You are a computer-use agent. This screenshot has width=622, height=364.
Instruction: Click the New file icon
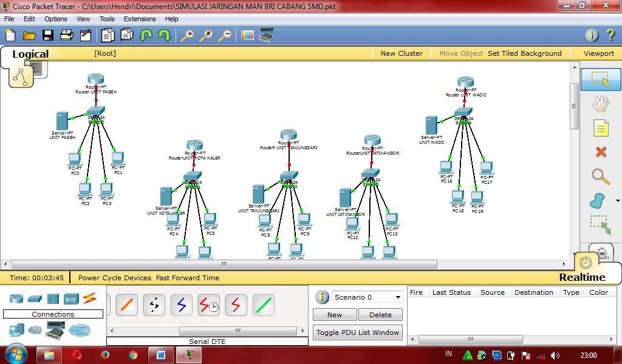10,35
